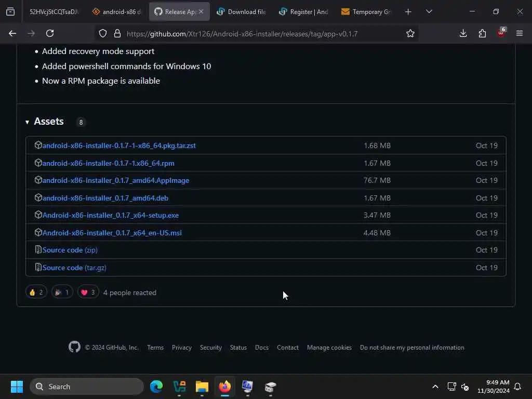Open File Explorer from taskbar

pyautogui.click(x=202, y=387)
